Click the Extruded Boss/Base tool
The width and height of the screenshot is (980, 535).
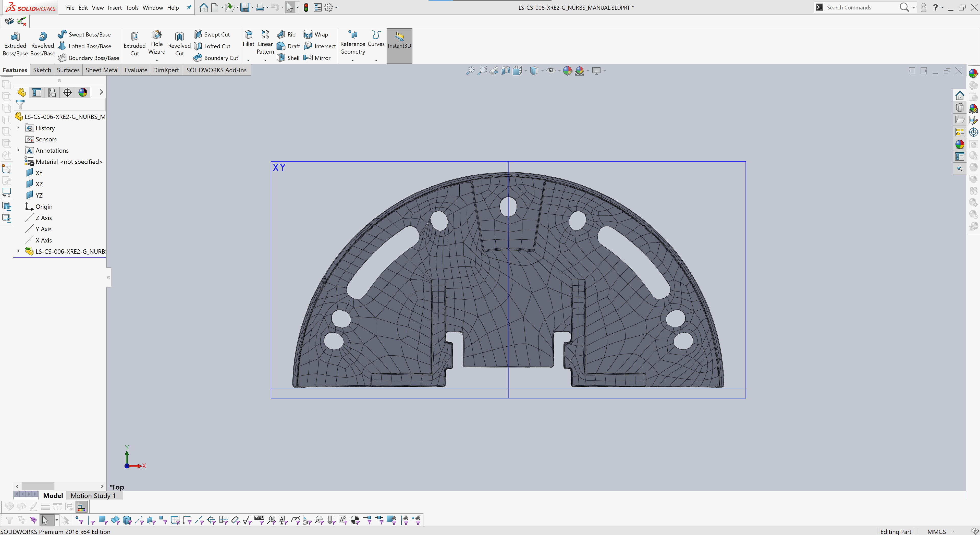[x=15, y=44]
